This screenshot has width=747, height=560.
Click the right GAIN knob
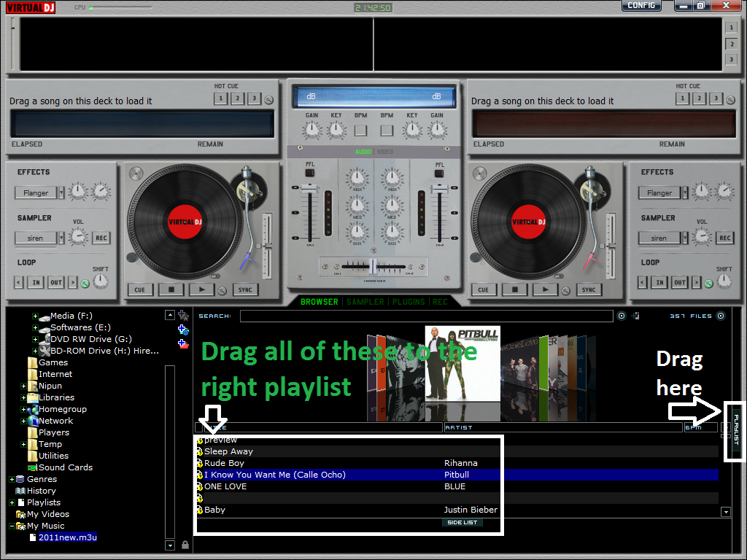click(x=437, y=130)
